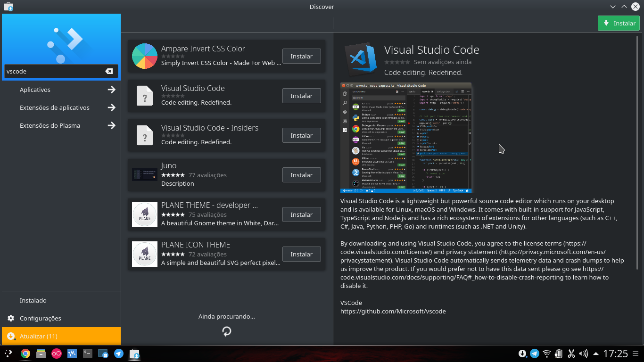Click the battery tray icon
This screenshot has width=644, height=362.
coord(559,354)
